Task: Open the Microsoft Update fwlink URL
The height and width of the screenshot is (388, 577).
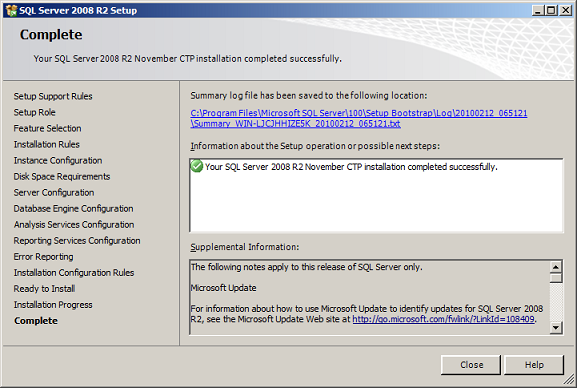Action: click(443, 319)
